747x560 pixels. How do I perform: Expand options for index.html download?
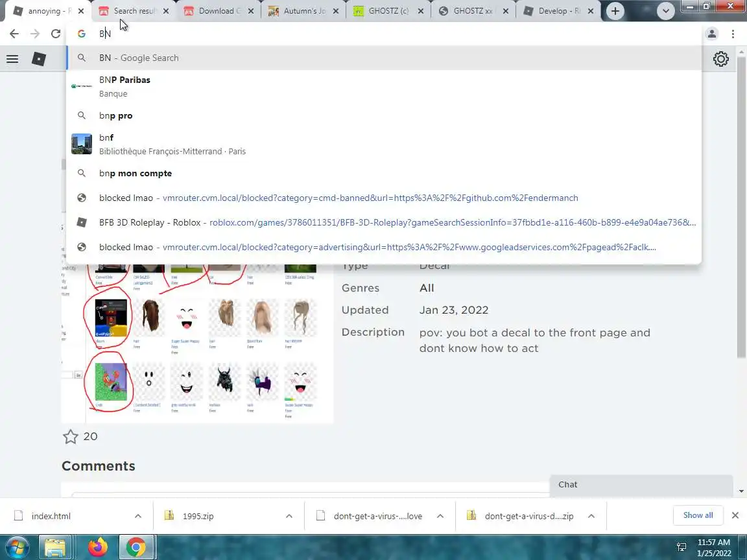(x=137, y=516)
